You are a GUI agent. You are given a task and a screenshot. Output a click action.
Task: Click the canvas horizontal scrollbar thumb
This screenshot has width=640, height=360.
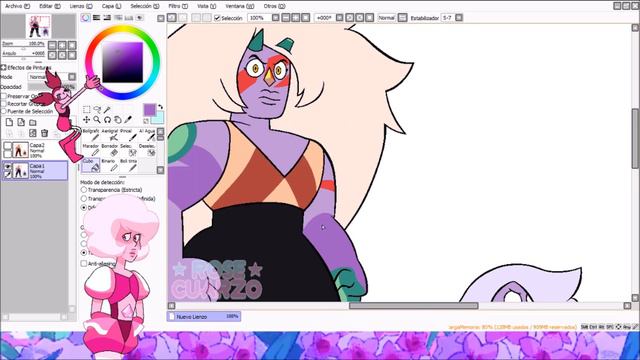pyautogui.click(x=413, y=306)
